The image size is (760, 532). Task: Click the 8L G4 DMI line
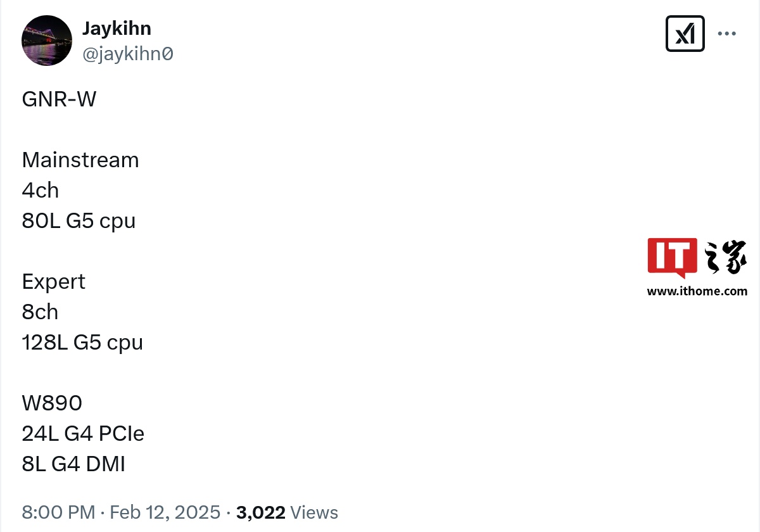[x=73, y=464]
